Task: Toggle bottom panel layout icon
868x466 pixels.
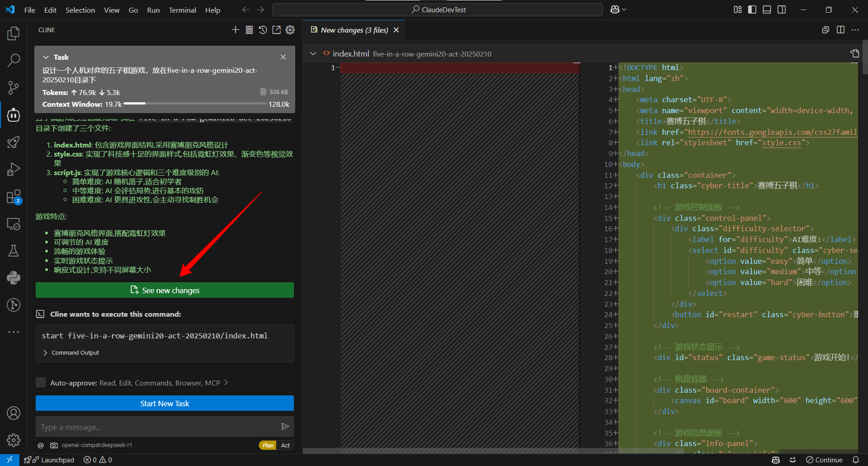Action: click(767, 10)
